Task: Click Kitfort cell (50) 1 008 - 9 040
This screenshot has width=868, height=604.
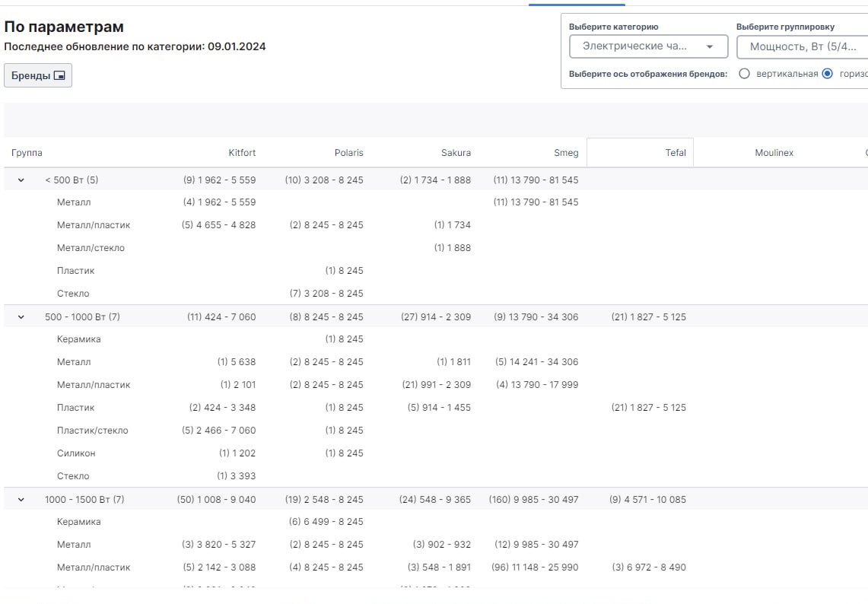Action: tap(217, 499)
